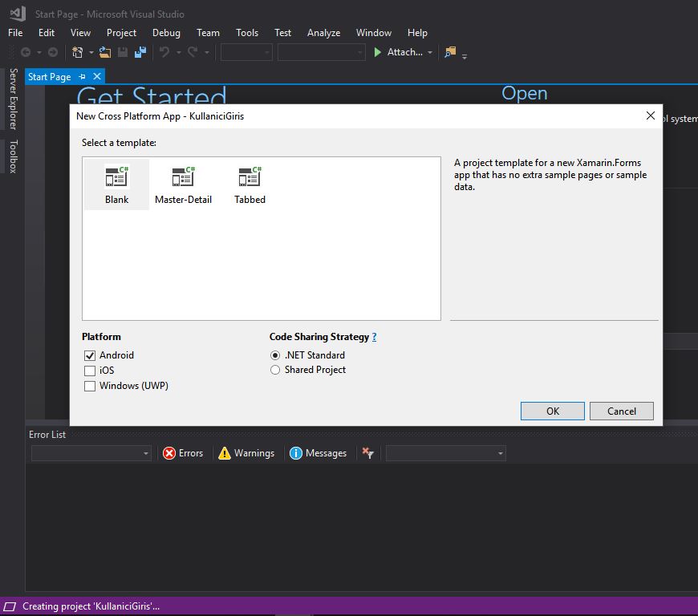Click the Open File folder icon

click(105, 52)
